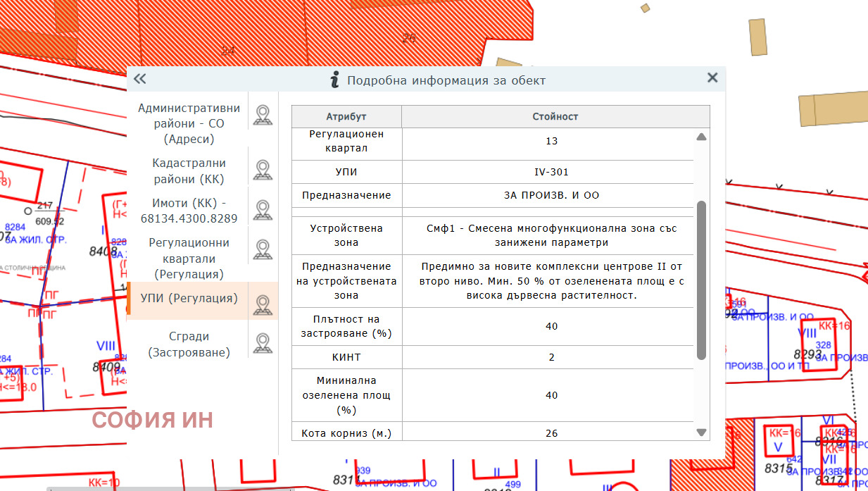868x491 pixels.
Task: Select the value IV-301 for УПИ
Action: click(551, 172)
